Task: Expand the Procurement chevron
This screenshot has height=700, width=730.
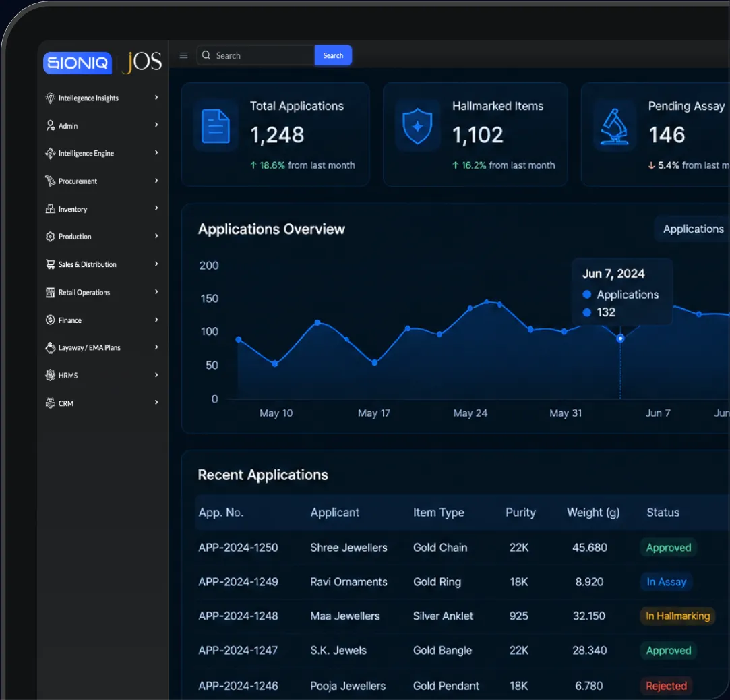Action: (x=156, y=181)
